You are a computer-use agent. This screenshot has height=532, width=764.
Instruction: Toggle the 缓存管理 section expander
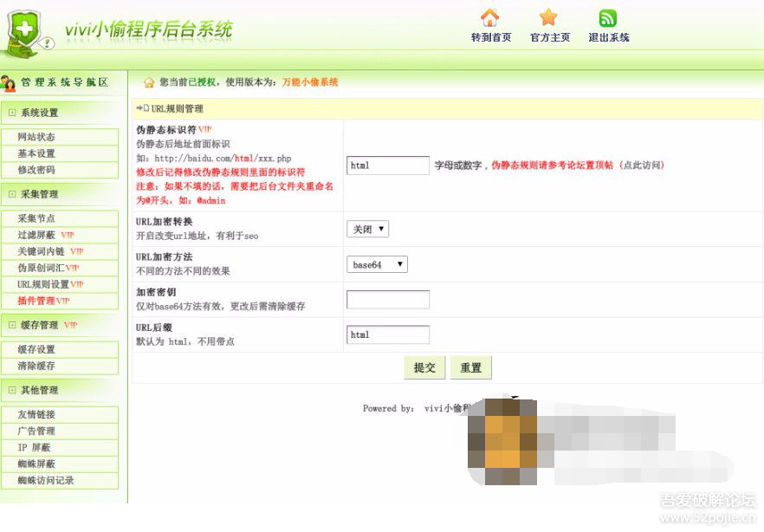[12, 325]
